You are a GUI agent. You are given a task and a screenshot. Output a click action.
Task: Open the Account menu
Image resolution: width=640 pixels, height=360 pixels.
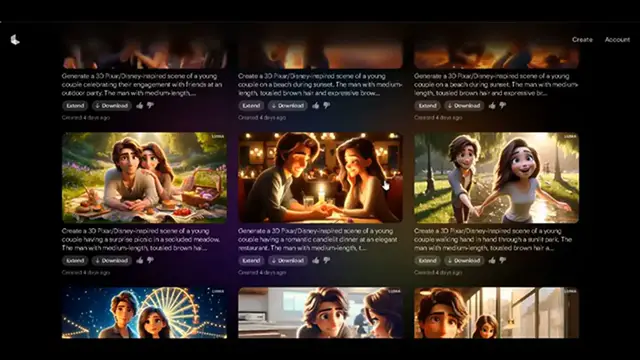[x=617, y=40]
